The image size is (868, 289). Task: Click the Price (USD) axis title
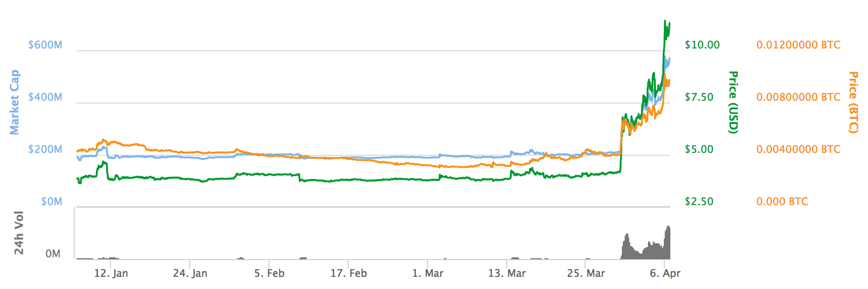click(x=733, y=102)
